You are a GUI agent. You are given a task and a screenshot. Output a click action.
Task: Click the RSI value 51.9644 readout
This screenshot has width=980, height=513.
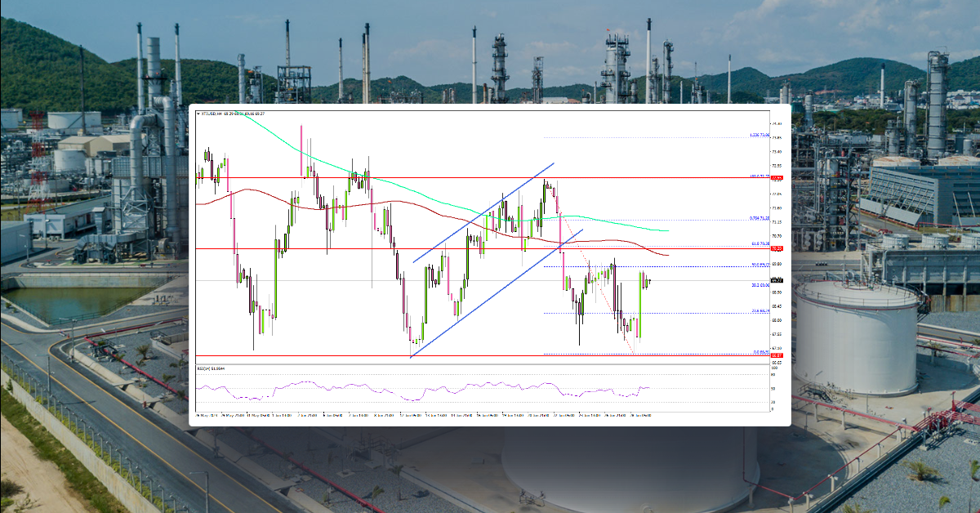(x=217, y=368)
